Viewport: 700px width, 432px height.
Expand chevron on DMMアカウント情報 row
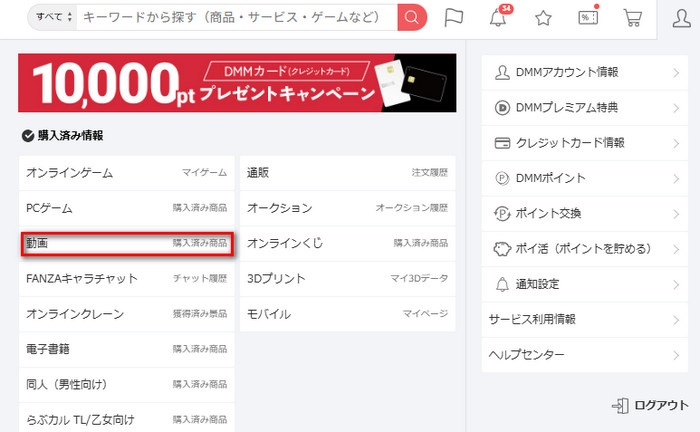click(x=676, y=73)
